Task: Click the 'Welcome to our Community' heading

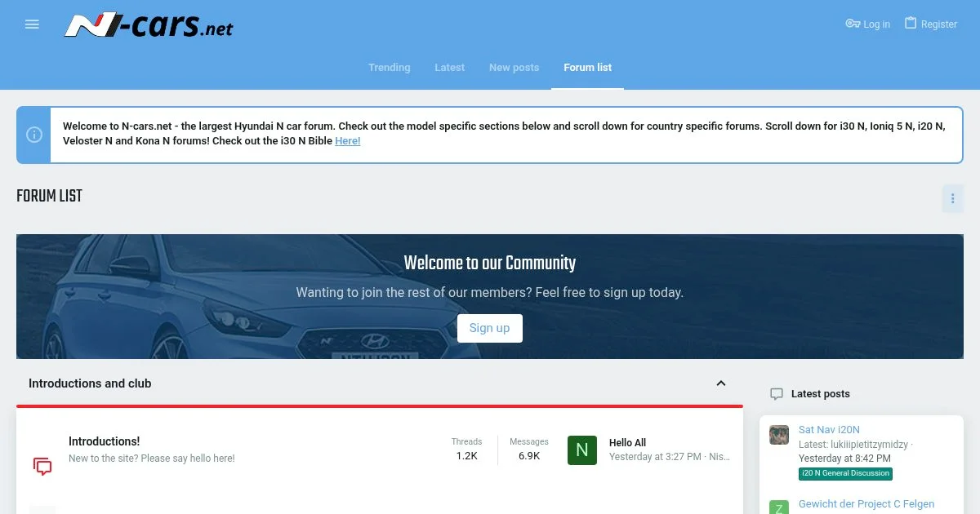Action: tap(490, 264)
